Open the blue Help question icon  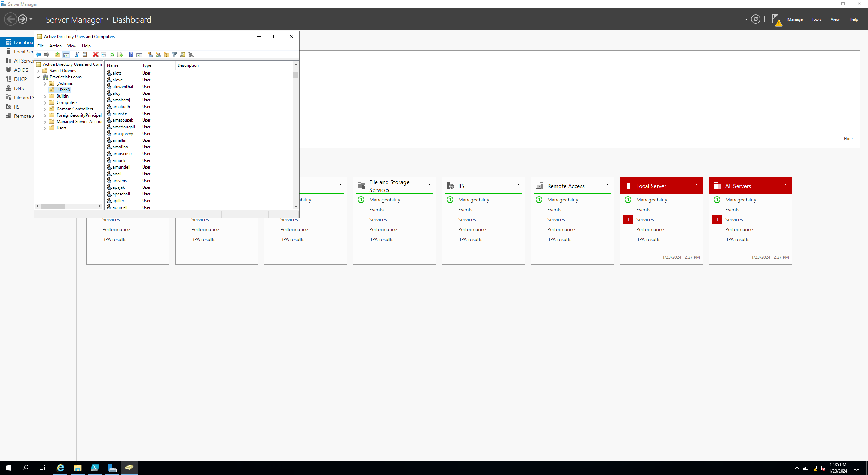click(x=131, y=54)
